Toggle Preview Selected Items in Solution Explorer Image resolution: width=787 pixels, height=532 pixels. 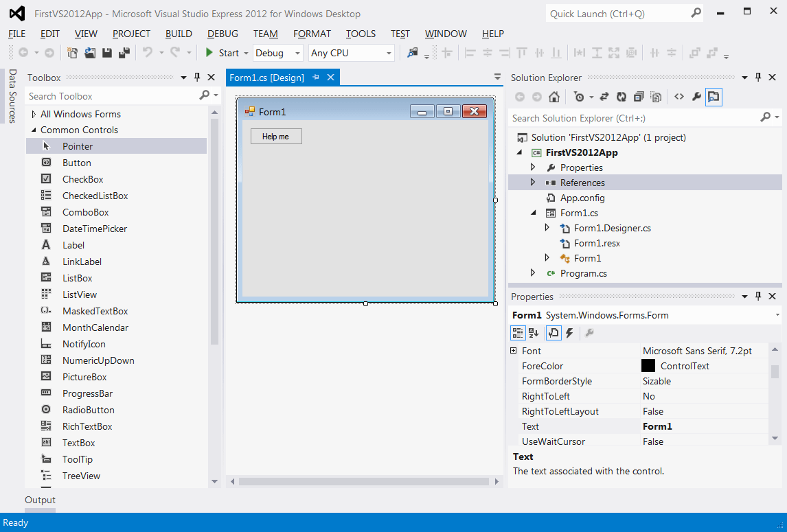[x=714, y=97]
